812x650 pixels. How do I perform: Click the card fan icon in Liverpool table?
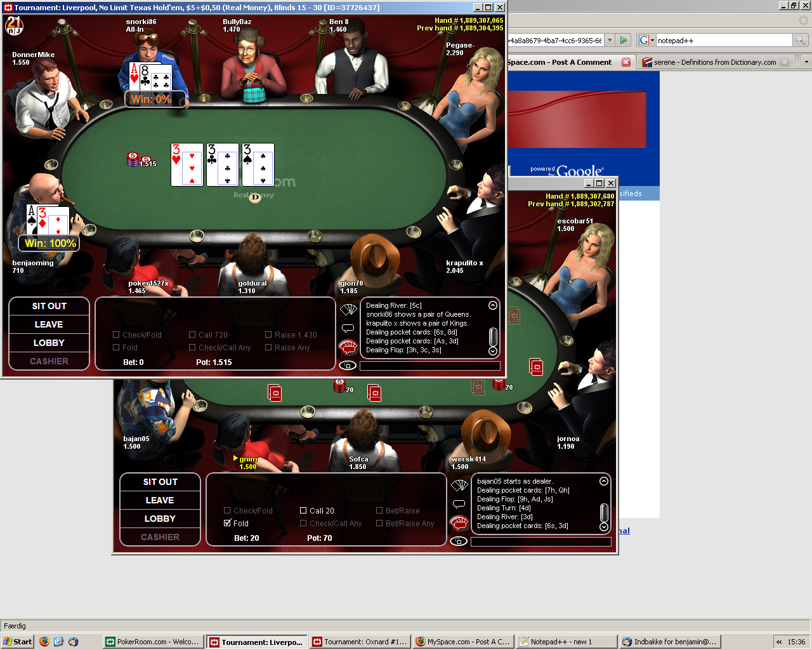point(348,310)
